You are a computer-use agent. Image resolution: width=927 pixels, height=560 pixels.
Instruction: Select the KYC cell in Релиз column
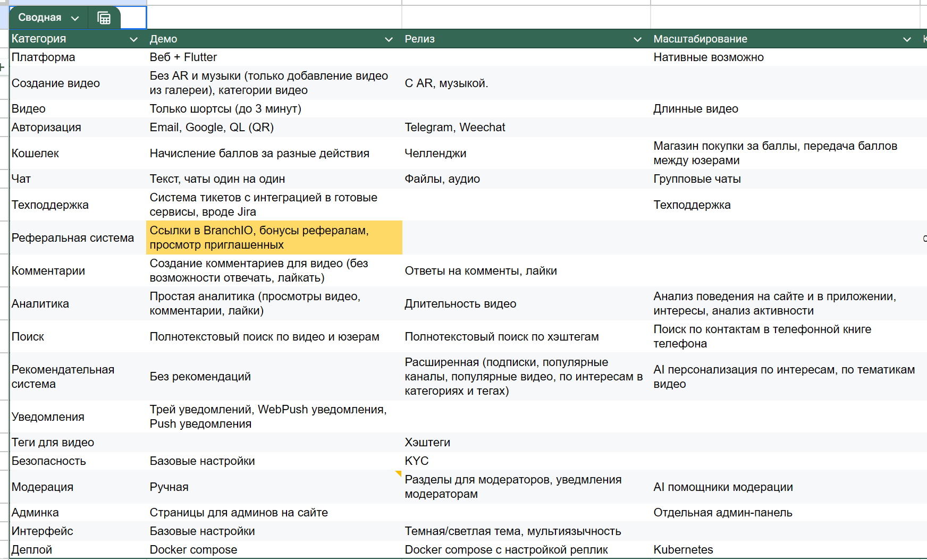click(x=417, y=461)
